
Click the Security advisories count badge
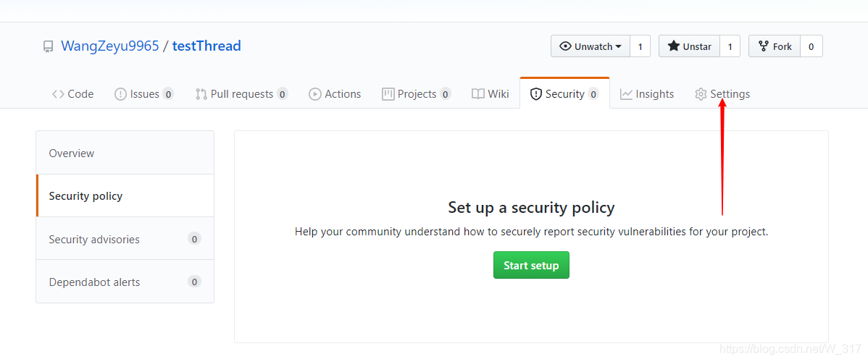(x=194, y=239)
